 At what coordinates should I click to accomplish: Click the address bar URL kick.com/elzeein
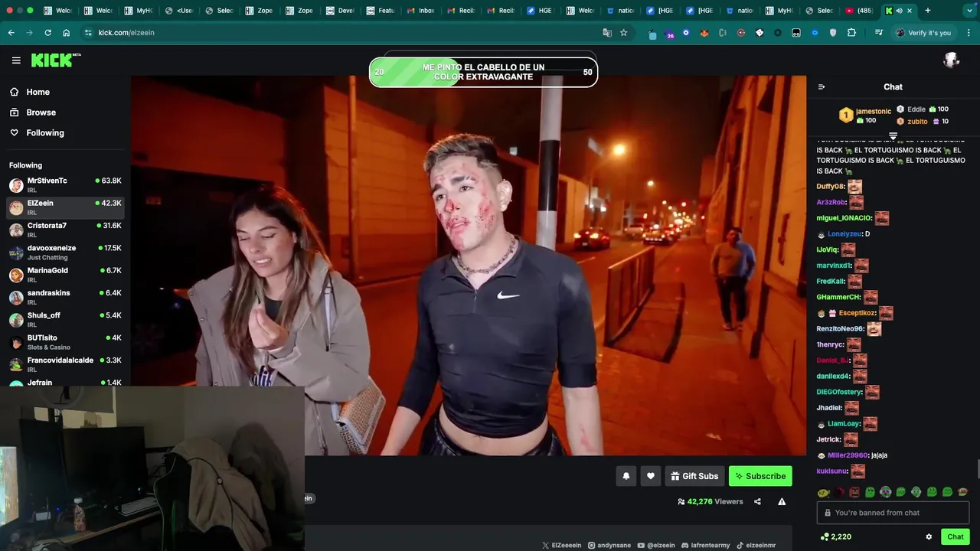[126, 33]
